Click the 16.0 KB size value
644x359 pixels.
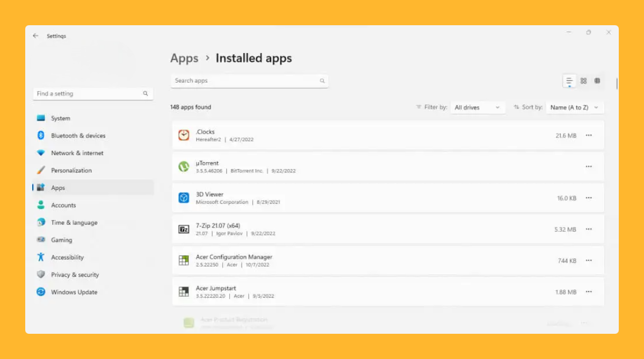pos(567,199)
